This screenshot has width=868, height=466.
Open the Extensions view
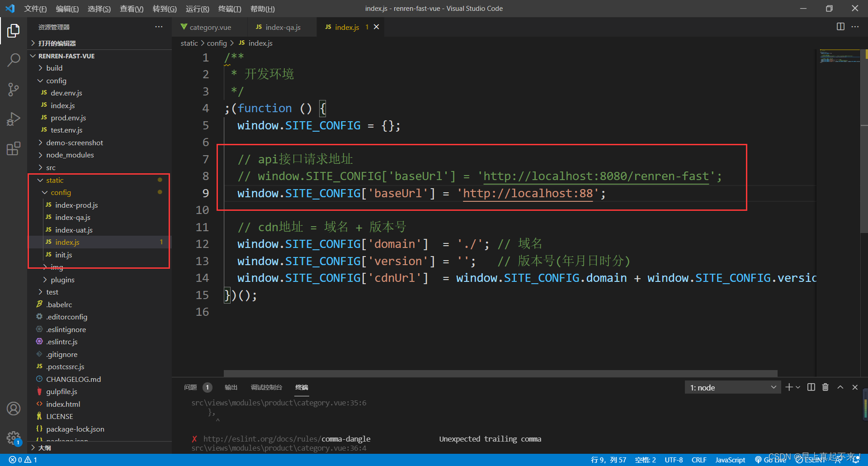pyautogui.click(x=14, y=148)
